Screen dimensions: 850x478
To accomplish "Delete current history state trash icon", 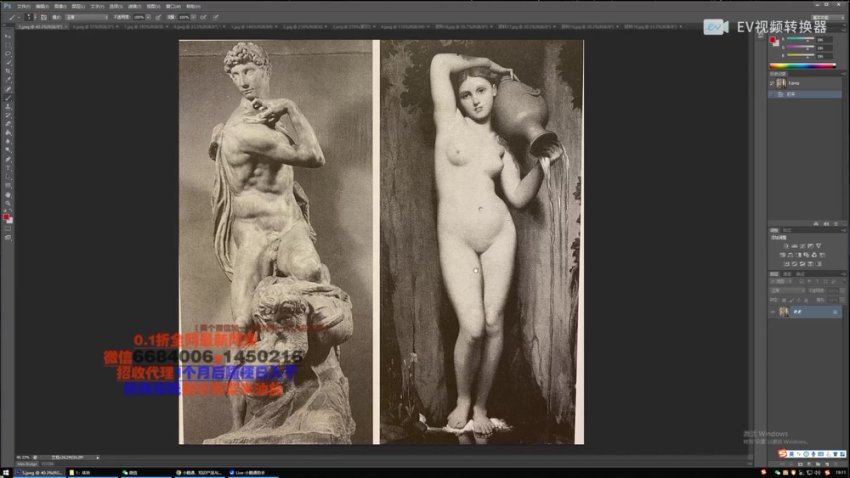I will click(836, 224).
